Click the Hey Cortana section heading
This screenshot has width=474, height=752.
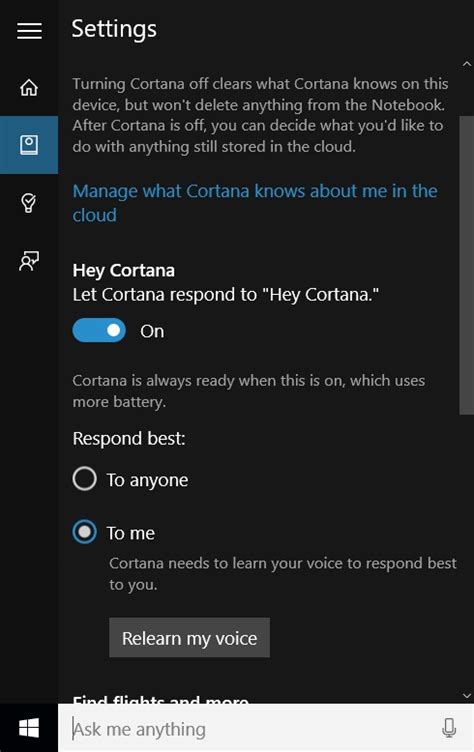click(124, 271)
